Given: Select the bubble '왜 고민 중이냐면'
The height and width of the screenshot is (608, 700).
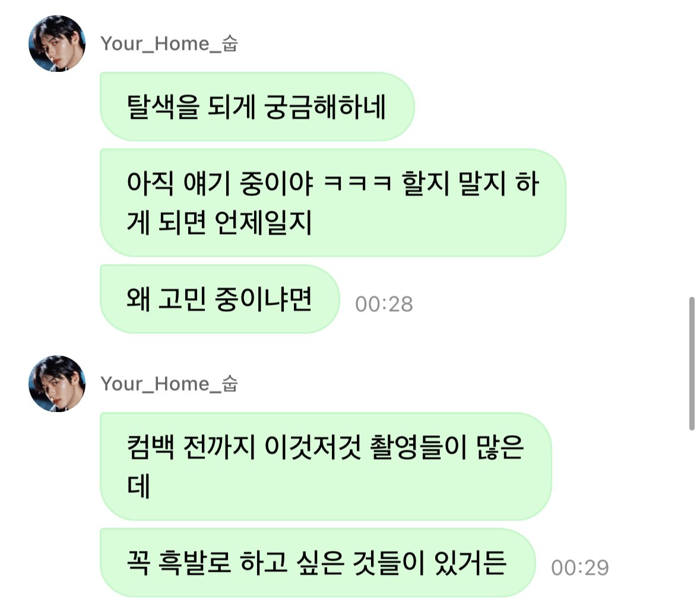Looking at the screenshot, I should (220, 299).
